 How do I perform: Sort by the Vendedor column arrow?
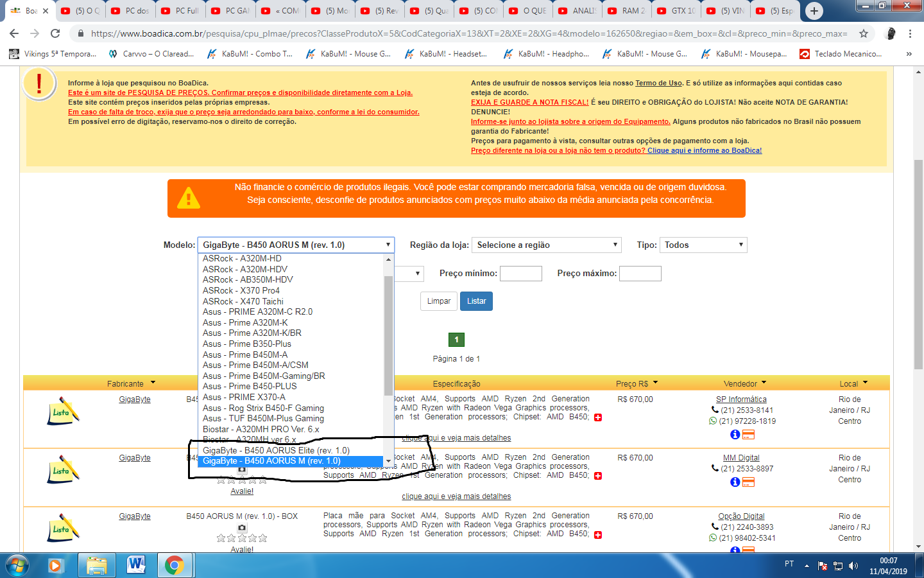pos(764,383)
